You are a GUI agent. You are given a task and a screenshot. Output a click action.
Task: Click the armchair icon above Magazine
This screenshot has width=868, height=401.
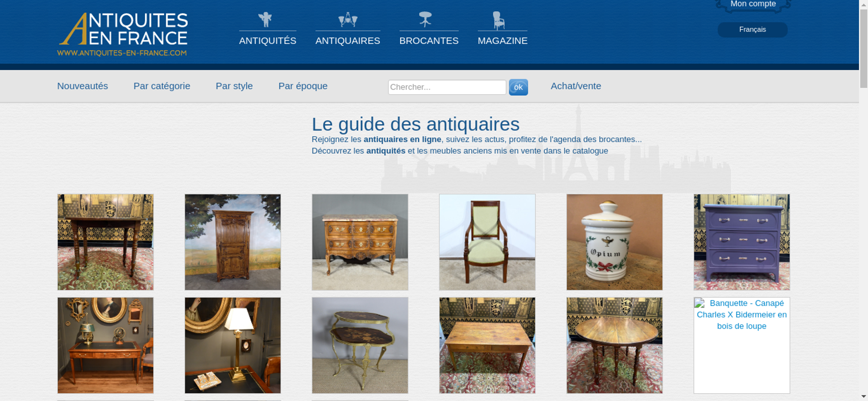(499, 20)
